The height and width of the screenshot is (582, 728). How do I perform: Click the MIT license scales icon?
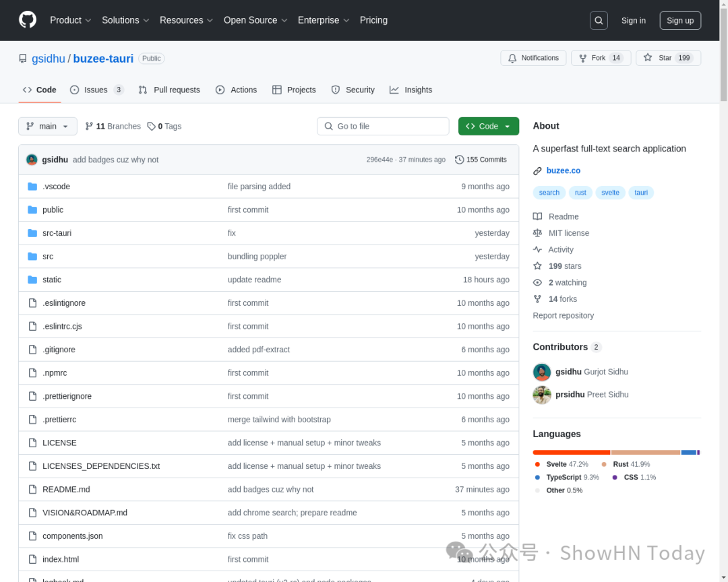point(537,233)
